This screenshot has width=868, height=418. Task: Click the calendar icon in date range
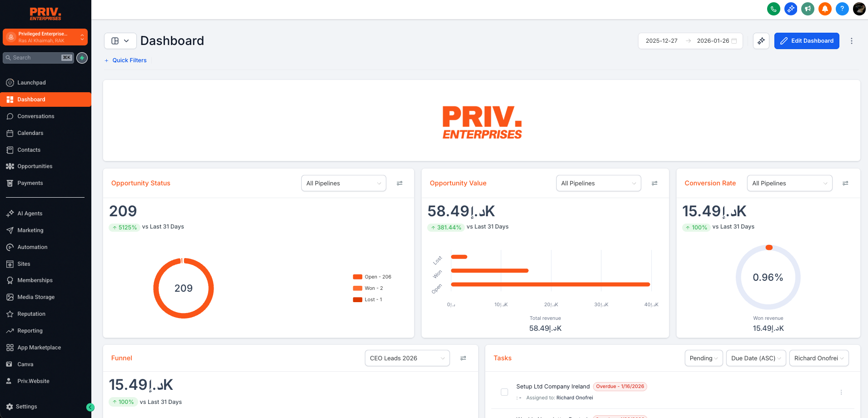pos(734,41)
